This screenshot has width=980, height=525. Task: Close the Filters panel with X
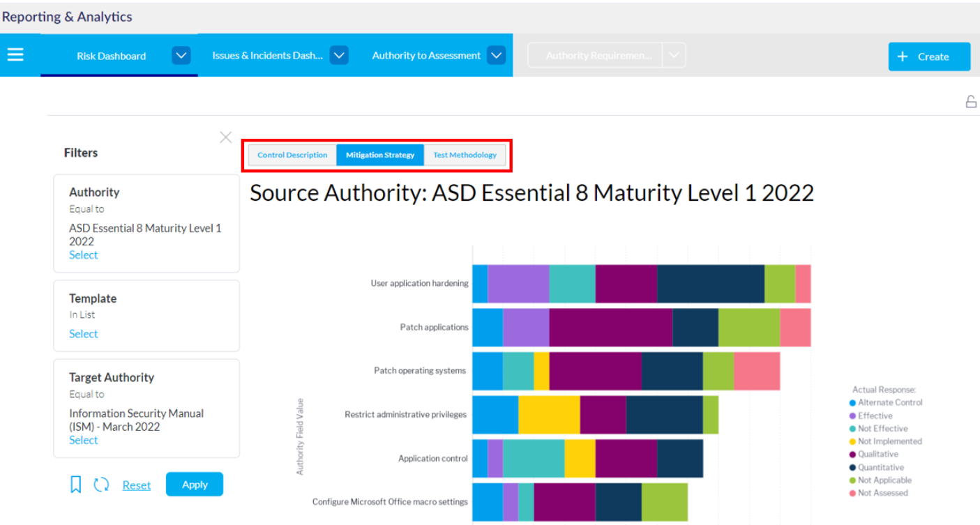[225, 137]
